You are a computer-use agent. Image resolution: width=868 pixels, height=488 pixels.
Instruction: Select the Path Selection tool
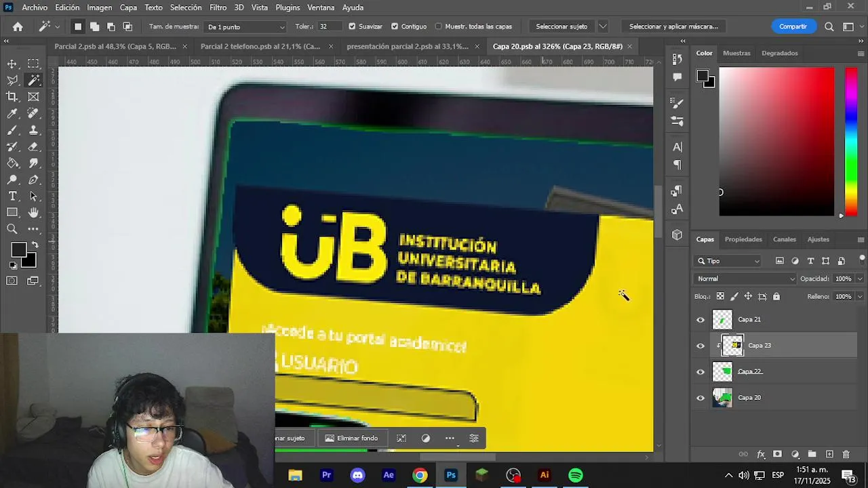point(33,197)
